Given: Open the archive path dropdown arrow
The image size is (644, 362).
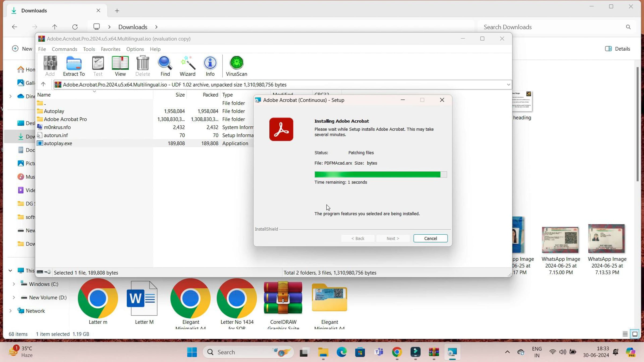Looking at the screenshot, I should [508, 84].
